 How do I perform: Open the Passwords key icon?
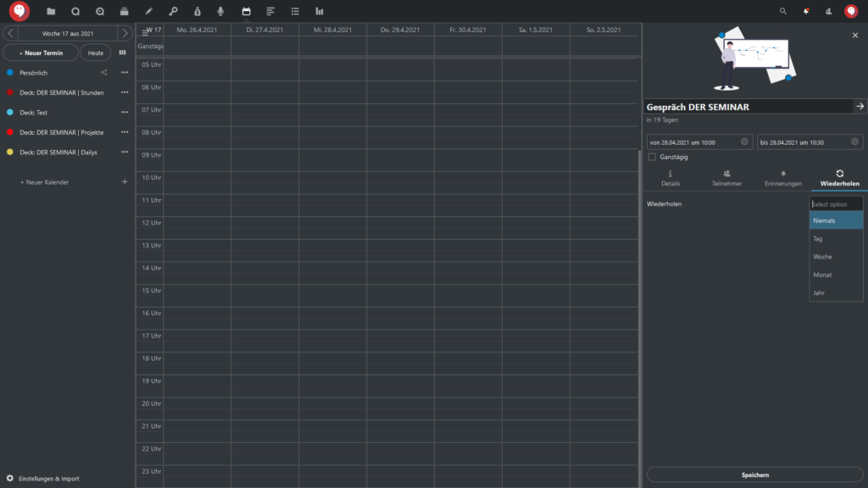(x=173, y=11)
